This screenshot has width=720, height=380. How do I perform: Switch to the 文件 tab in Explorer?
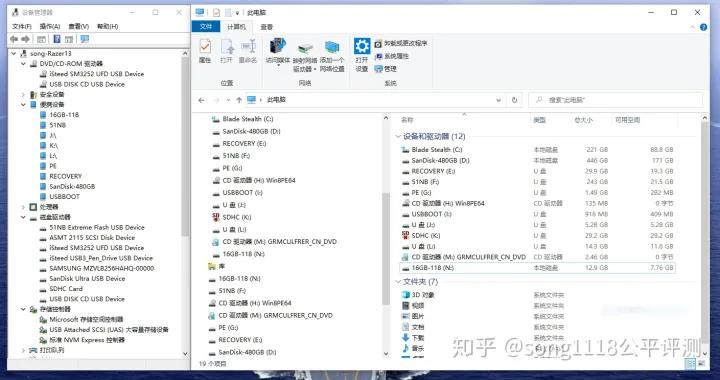(206, 27)
